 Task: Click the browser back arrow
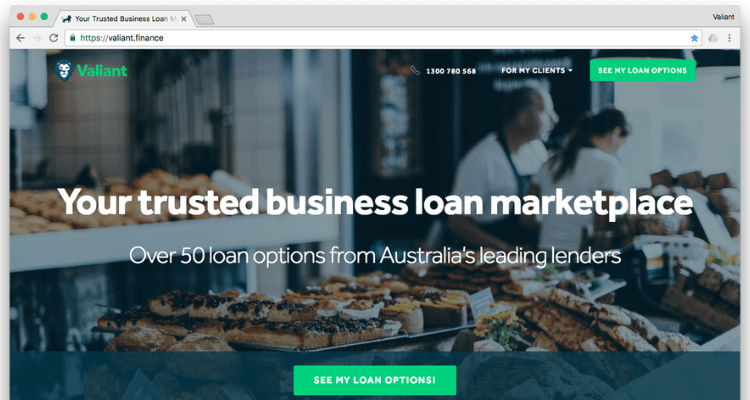(20, 38)
